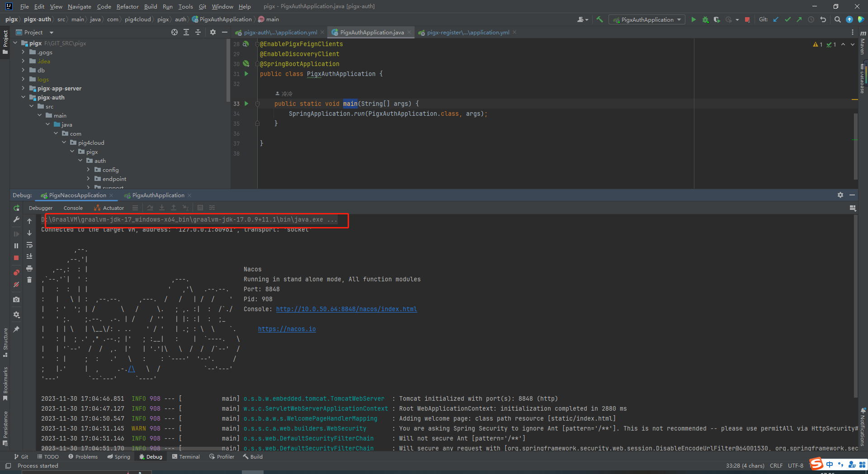The image size is (868, 474).
Task: Expand the db folder
Action: tap(23, 70)
